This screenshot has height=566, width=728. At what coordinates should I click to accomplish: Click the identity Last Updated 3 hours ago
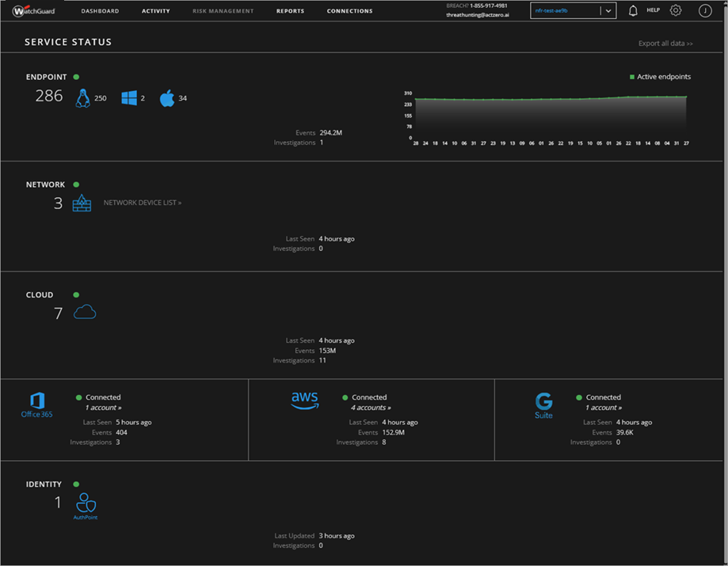[x=337, y=536]
